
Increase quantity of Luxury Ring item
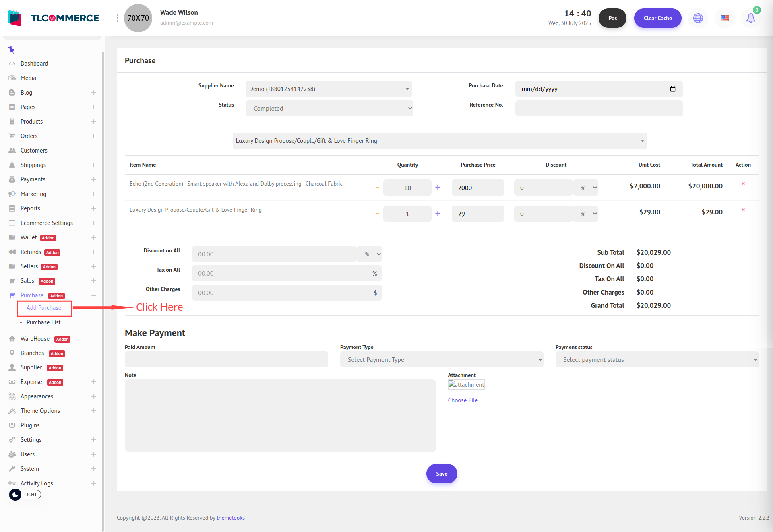pos(438,214)
